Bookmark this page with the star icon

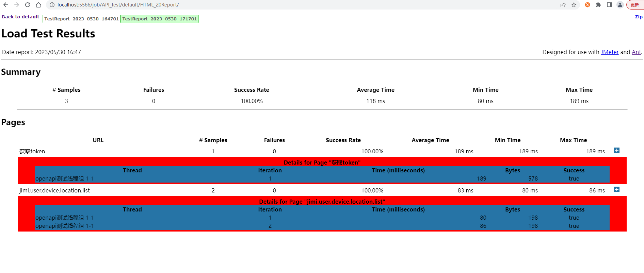pyautogui.click(x=574, y=5)
